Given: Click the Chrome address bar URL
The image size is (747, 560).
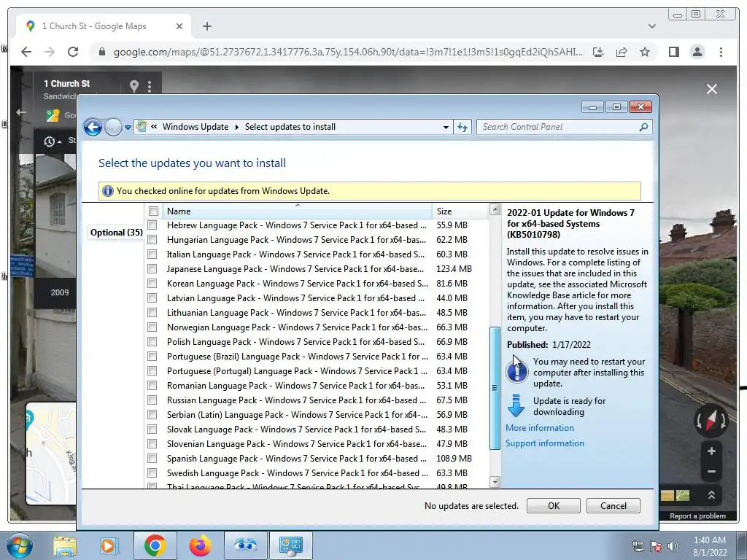Looking at the screenshot, I should pyautogui.click(x=348, y=52).
